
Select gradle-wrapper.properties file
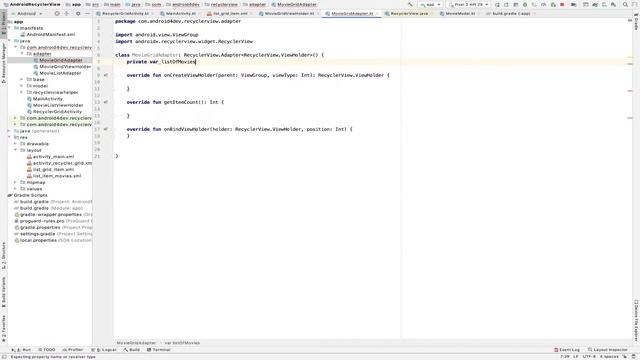51,215
